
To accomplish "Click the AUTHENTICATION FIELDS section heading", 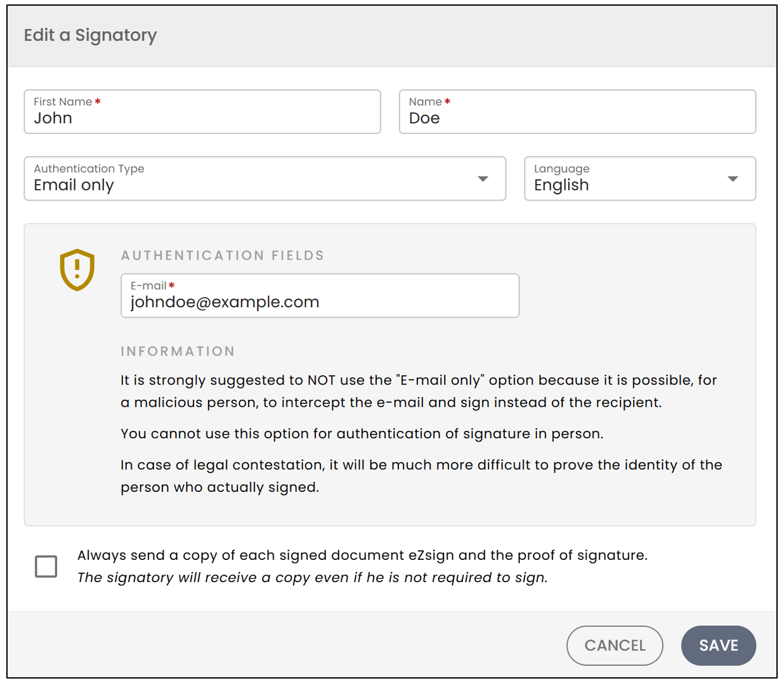I will [223, 255].
